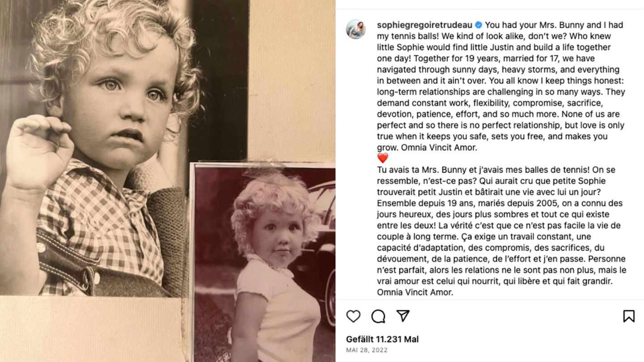644x362 pixels.
Task: Click the final "Omnia Vincit Amor" line at the bottom
Action: tap(415, 293)
